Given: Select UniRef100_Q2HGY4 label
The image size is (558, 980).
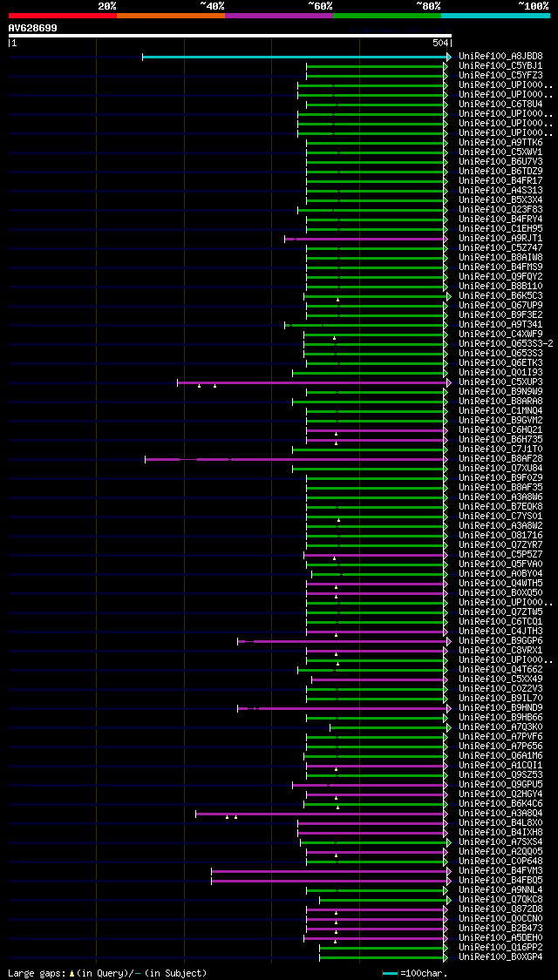Looking at the screenshot, I should click(500, 794).
